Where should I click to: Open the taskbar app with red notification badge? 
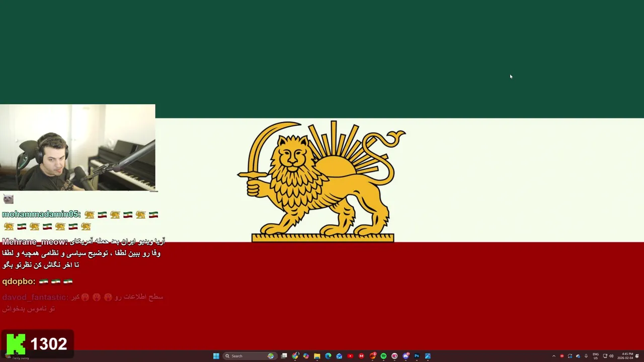(372, 356)
